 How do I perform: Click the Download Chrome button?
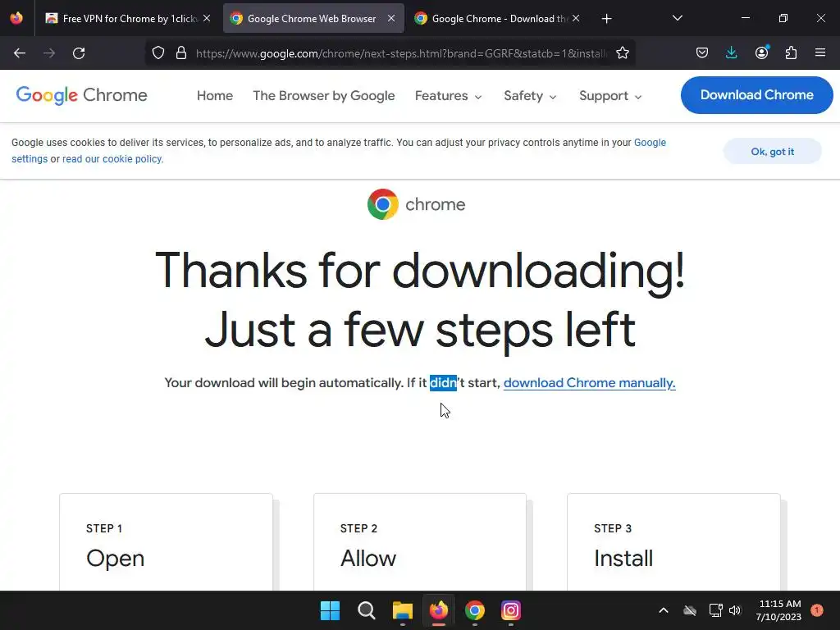[756, 95]
